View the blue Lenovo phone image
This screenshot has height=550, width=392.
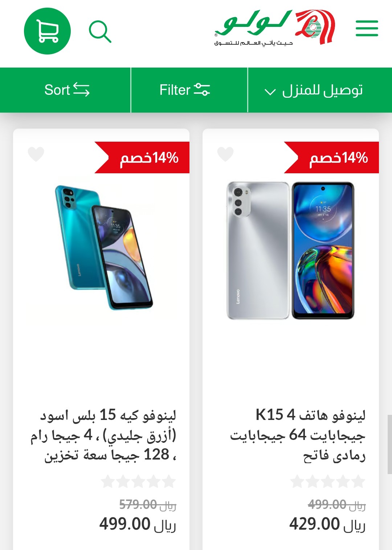104,247
